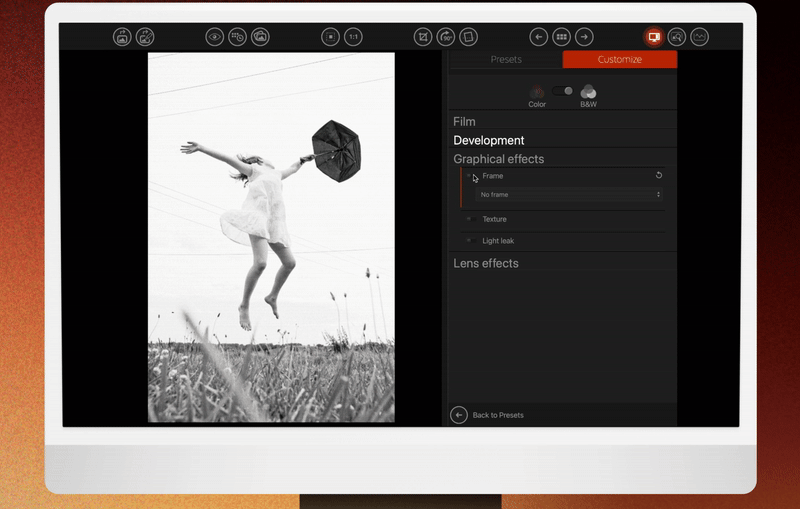
Task: Click the Frame label
Action: 493,176
